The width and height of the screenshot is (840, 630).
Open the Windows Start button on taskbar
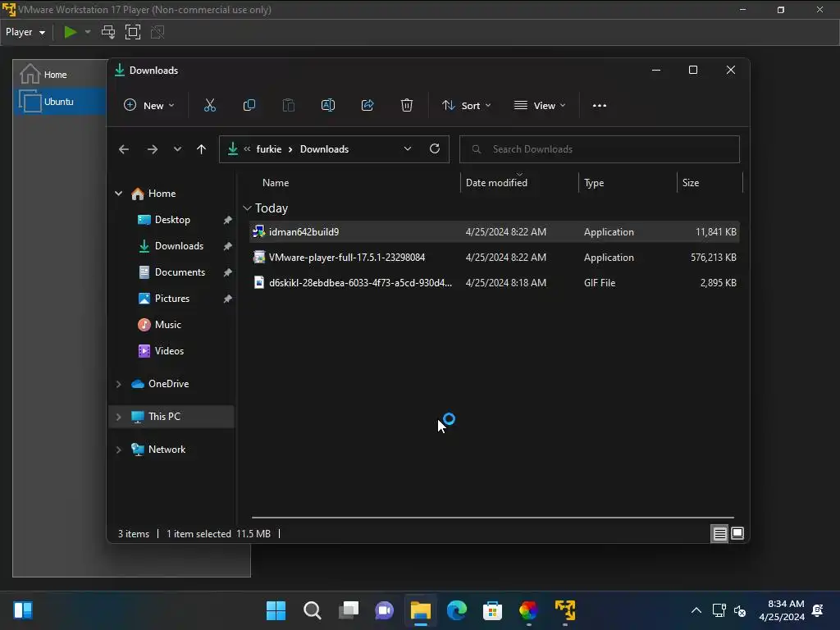coord(276,610)
